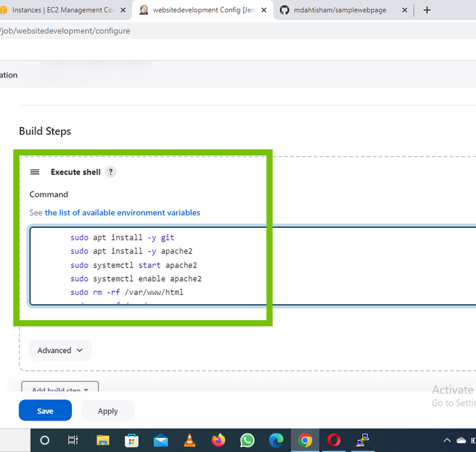The height and width of the screenshot is (452, 476).
Task: Close the websitedevelopment Config tab
Action: click(x=264, y=11)
